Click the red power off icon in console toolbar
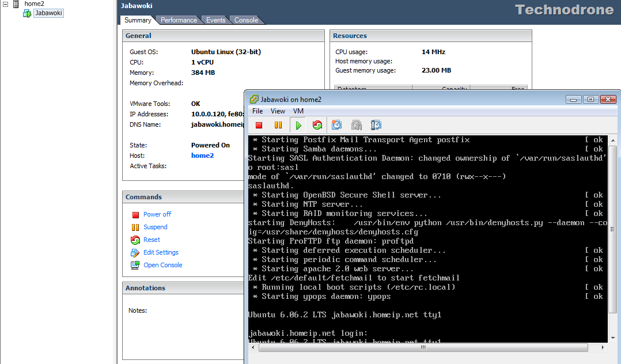Screen dimensions: 621x364 [259, 125]
